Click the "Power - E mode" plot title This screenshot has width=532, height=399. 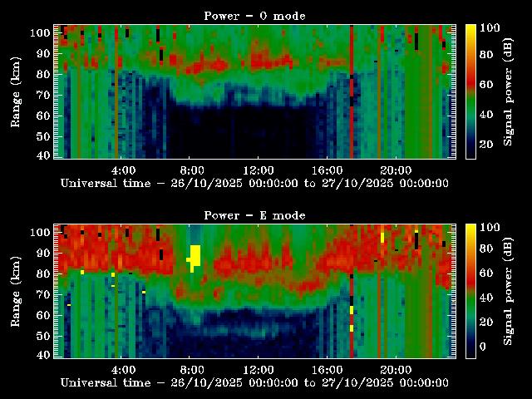[254, 215]
